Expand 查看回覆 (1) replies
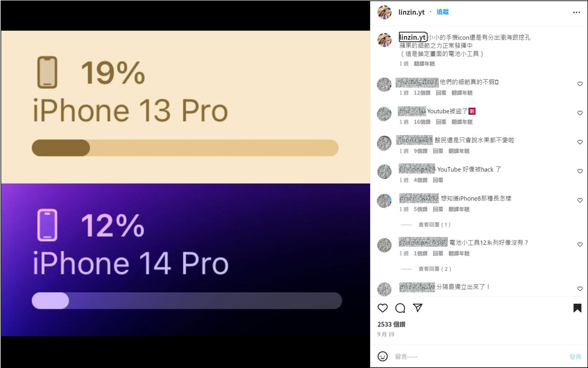Screen dimensions: 588x368 pos(434,225)
